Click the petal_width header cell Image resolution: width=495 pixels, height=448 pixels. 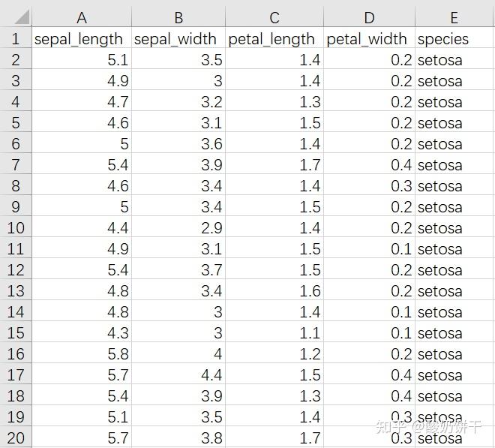point(369,38)
